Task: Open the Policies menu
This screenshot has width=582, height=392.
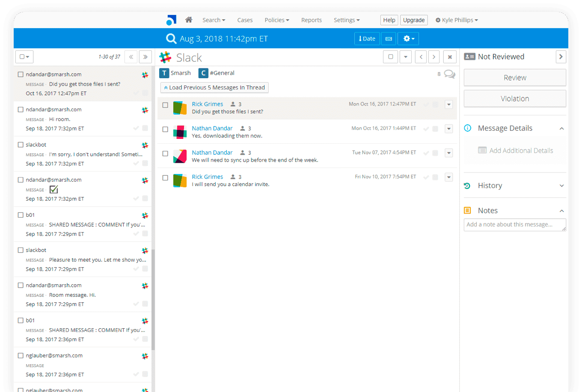Action: point(277,20)
